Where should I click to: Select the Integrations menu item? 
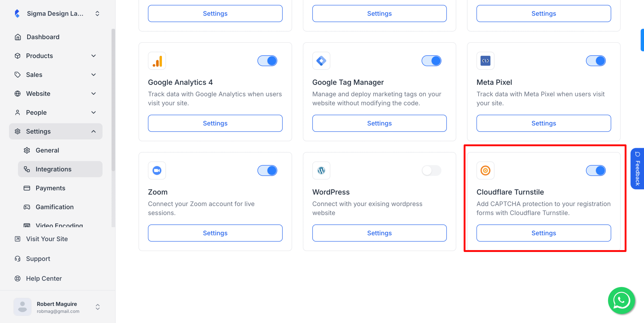(x=60, y=169)
